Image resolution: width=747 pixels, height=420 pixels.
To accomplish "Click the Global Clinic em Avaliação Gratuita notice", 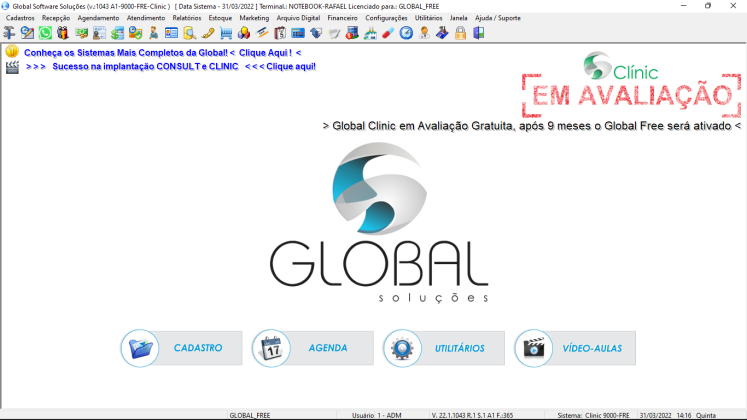I will coord(532,126).
